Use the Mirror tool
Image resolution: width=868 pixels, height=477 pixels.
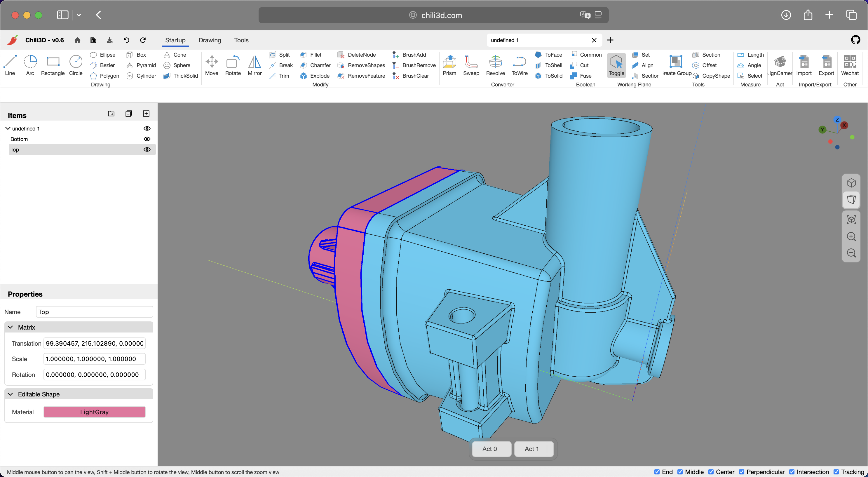[x=255, y=65]
